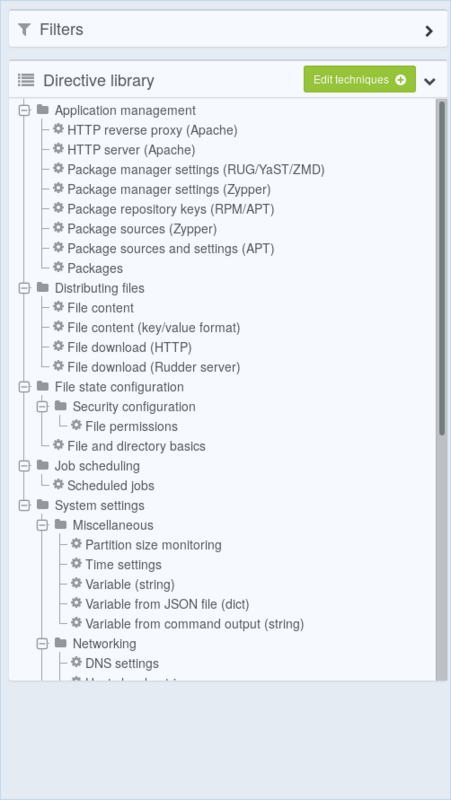Click the gear icon beside File permissions
This screenshot has height=800, width=451.
[x=77, y=426]
